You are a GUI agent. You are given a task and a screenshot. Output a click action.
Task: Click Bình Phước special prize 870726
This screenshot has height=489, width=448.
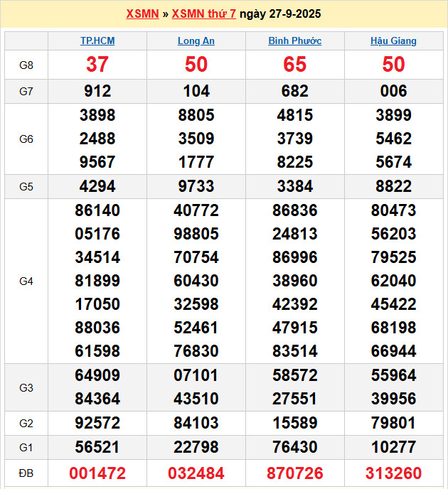(x=294, y=473)
